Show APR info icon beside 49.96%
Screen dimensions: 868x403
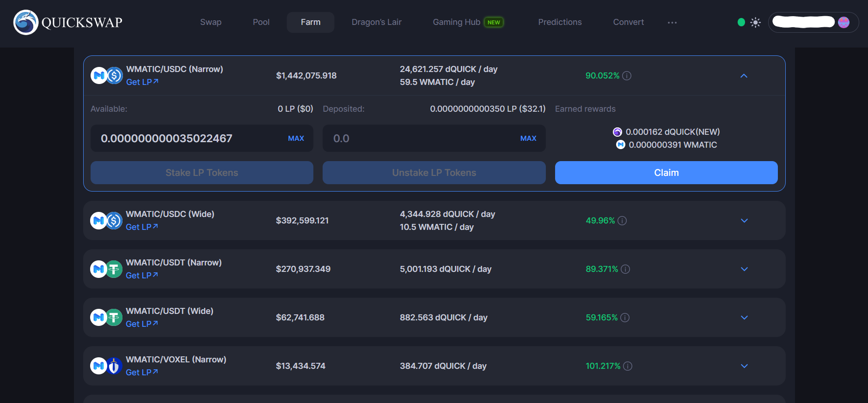point(622,221)
